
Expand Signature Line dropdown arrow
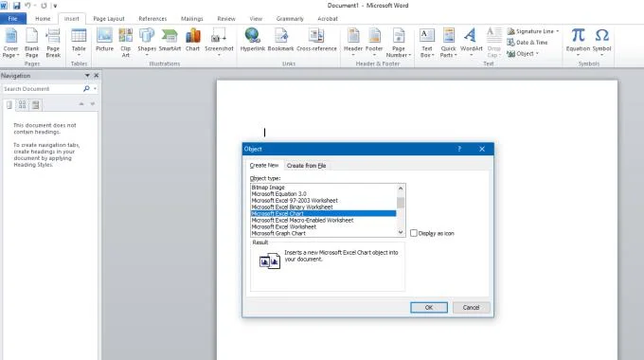557,31
